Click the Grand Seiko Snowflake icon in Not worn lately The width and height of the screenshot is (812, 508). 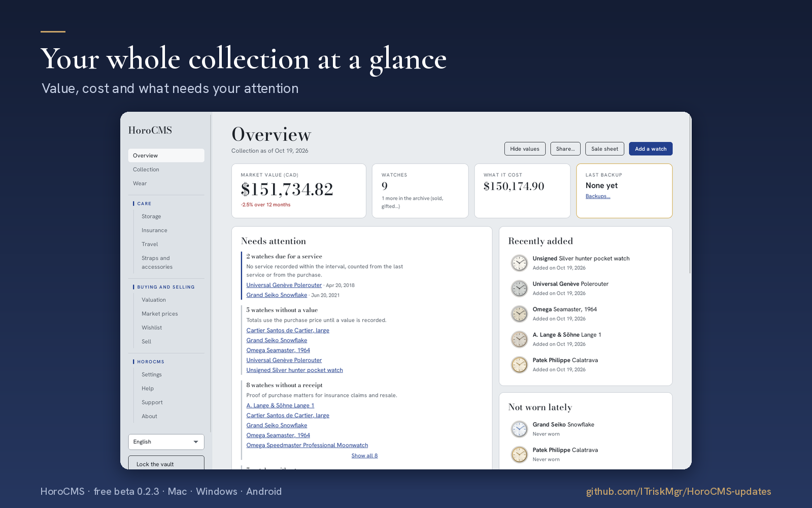(519, 429)
